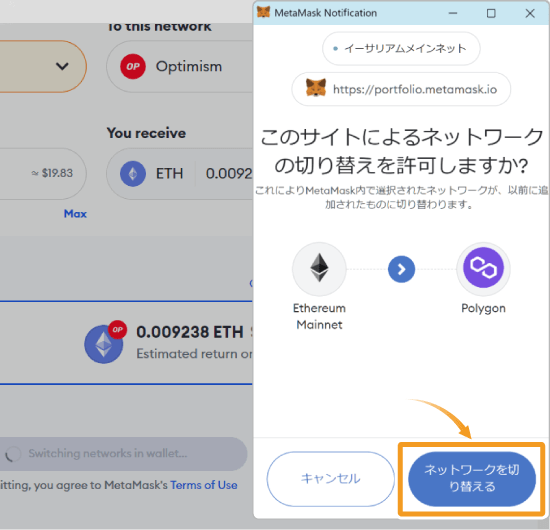Open the Terms of Use link

203,485
